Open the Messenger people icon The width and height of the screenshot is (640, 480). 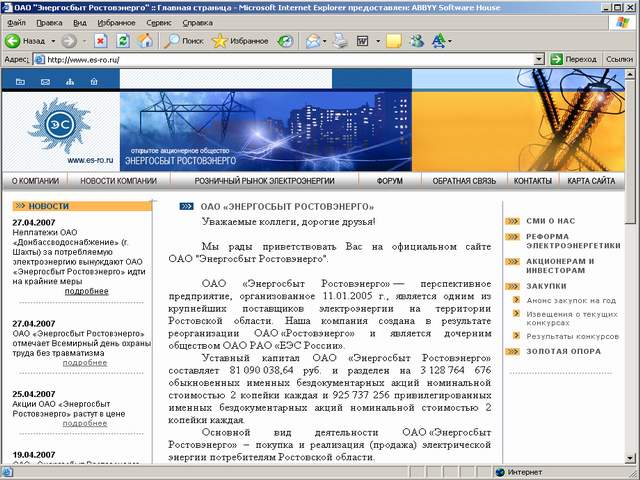(x=417, y=41)
